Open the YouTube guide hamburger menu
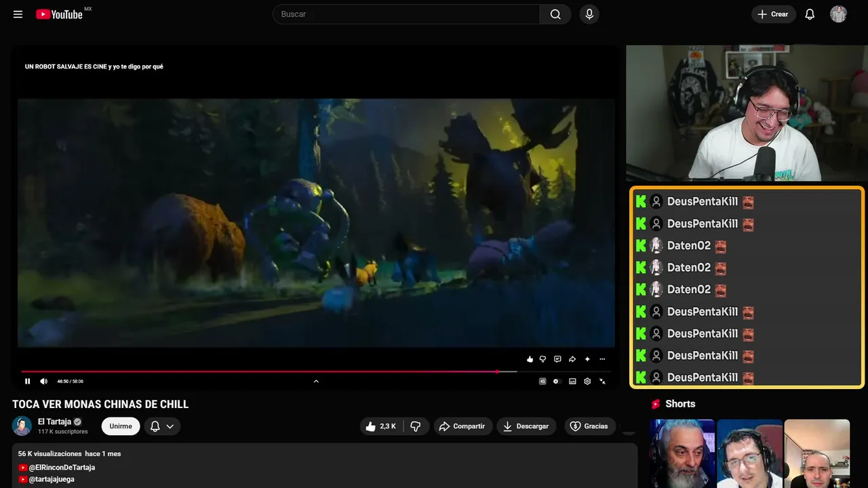The image size is (868, 488). click(18, 14)
